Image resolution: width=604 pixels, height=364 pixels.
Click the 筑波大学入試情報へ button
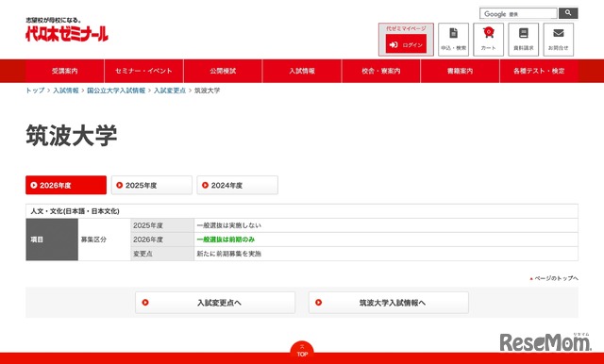pos(389,303)
